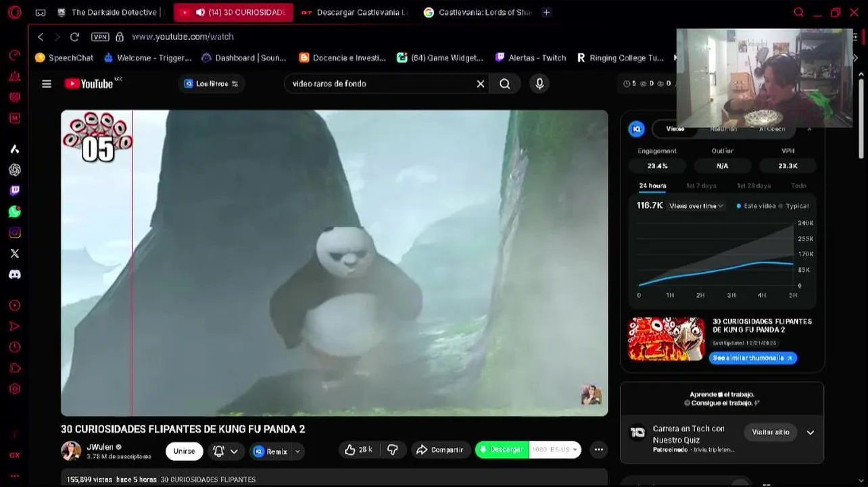Open Twitch in the Opera sidebar
Image resolution: width=868 pixels, height=487 pixels.
point(15,191)
